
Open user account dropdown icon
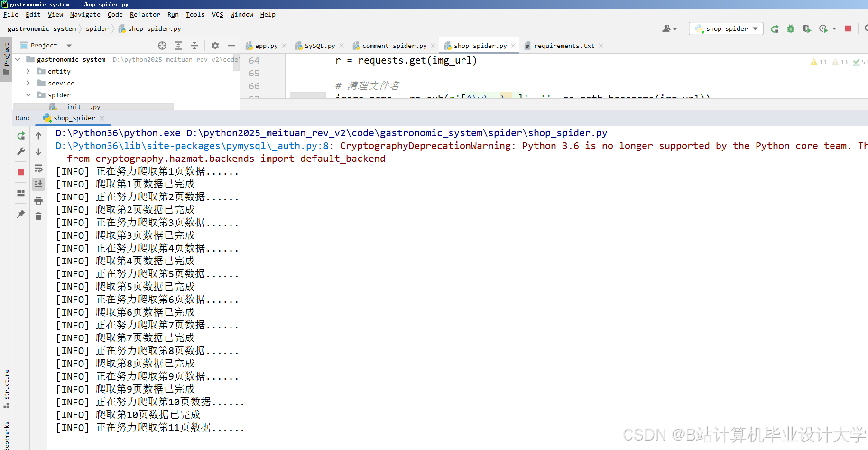(669, 29)
